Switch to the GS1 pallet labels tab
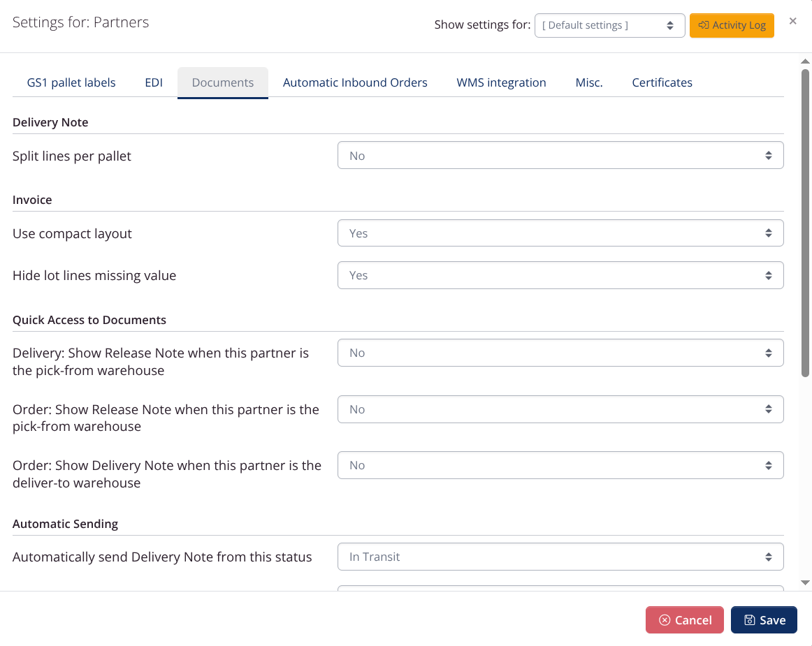This screenshot has width=812, height=646. click(x=71, y=82)
